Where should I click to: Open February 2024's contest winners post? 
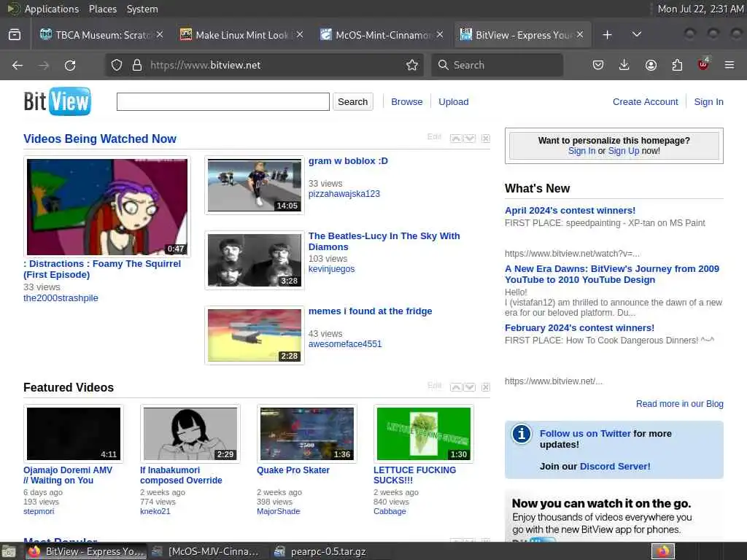[579, 328]
